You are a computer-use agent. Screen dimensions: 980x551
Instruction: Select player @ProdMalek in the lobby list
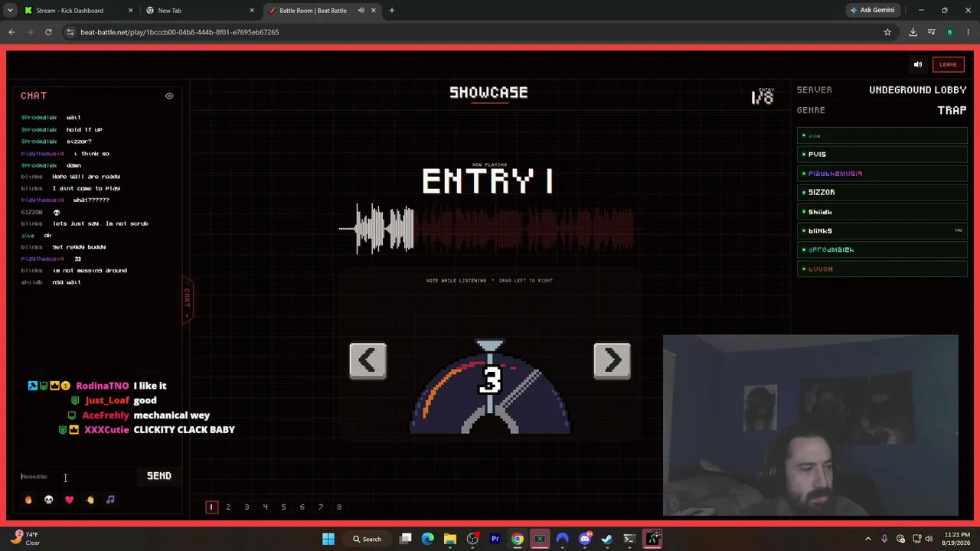click(882, 249)
